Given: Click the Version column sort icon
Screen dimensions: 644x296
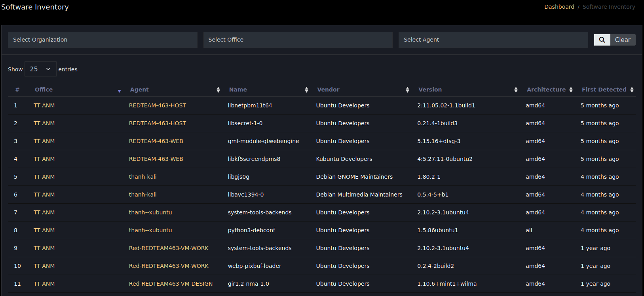Looking at the screenshot, I should point(516,90).
